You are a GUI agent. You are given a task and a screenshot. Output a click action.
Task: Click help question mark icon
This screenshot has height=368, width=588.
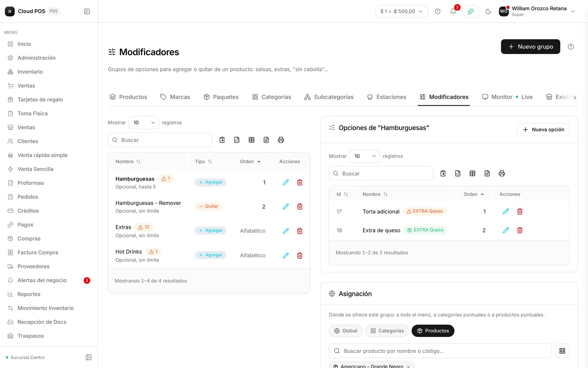[571, 47]
